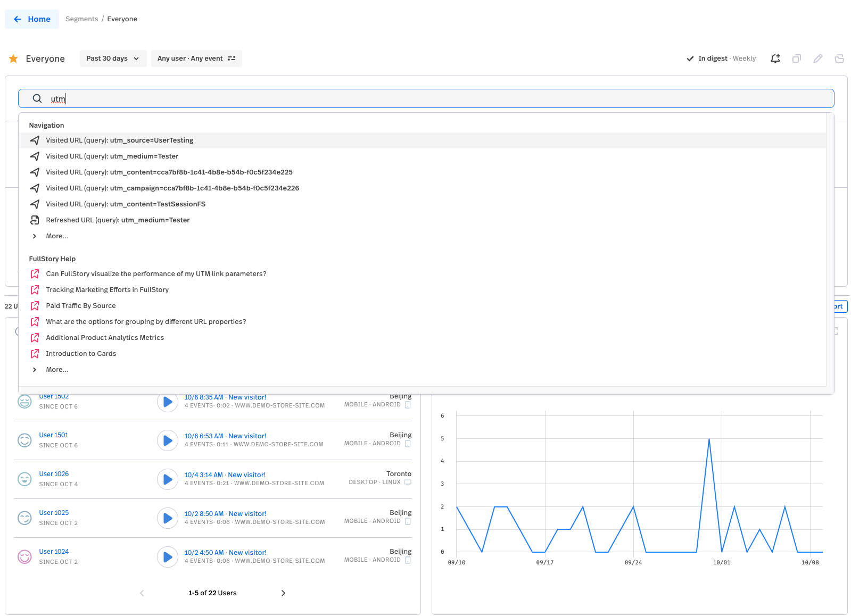Select Refreshed URL utm_medium=Tester suggestion
Screen dimensions: 851x616
click(422, 220)
